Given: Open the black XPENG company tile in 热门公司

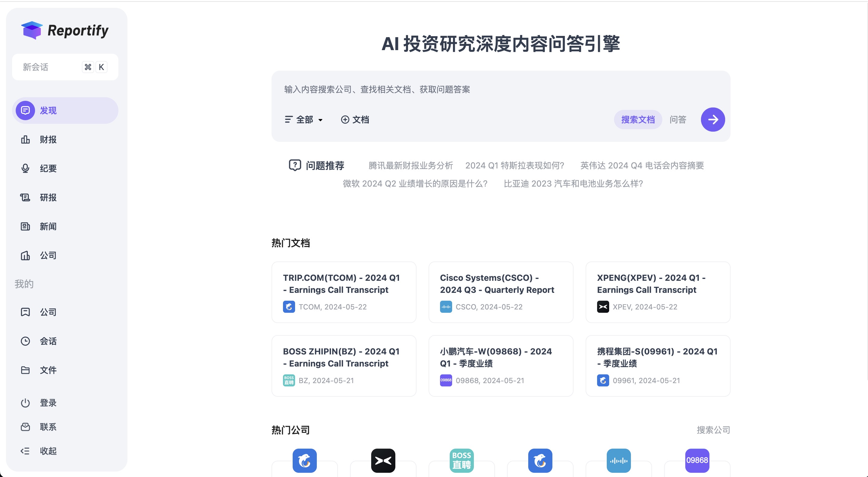Looking at the screenshot, I should pyautogui.click(x=383, y=461).
